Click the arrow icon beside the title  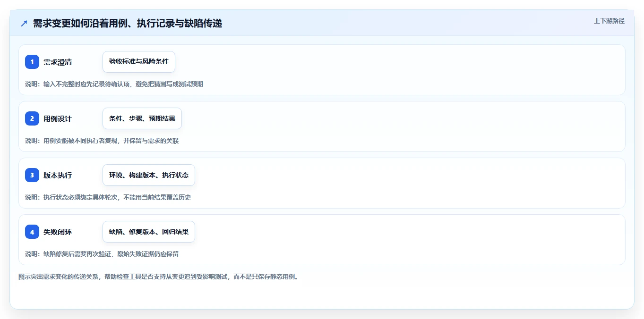coord(24,23)
